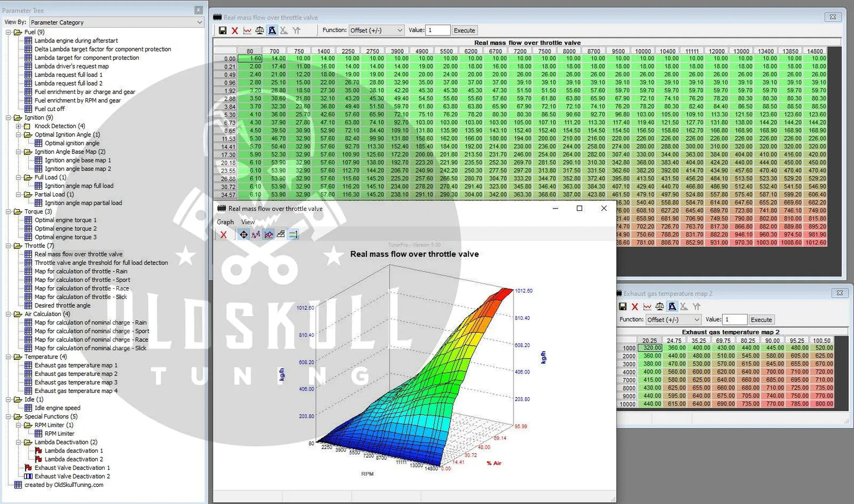Click save icon in Exhaust gas temperature toolbar
Image resolution: width=854 pixels, height=504 pixels.
(622, 307)
